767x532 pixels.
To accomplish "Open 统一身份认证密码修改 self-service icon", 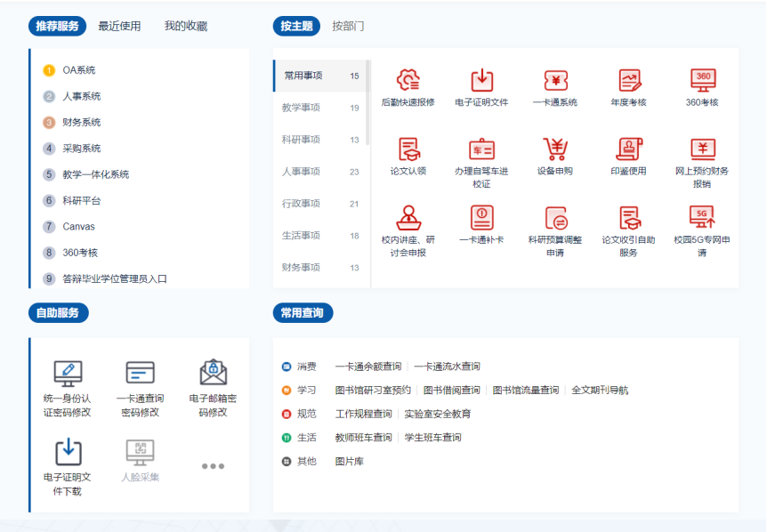I will coord(68,374).
